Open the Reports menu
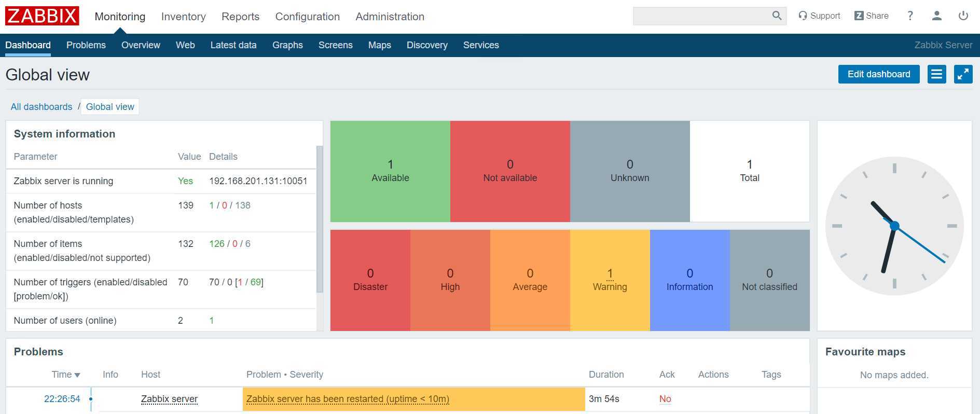This screenshot has height=414, width=980. pyautogui.click(x=240, y=17)
